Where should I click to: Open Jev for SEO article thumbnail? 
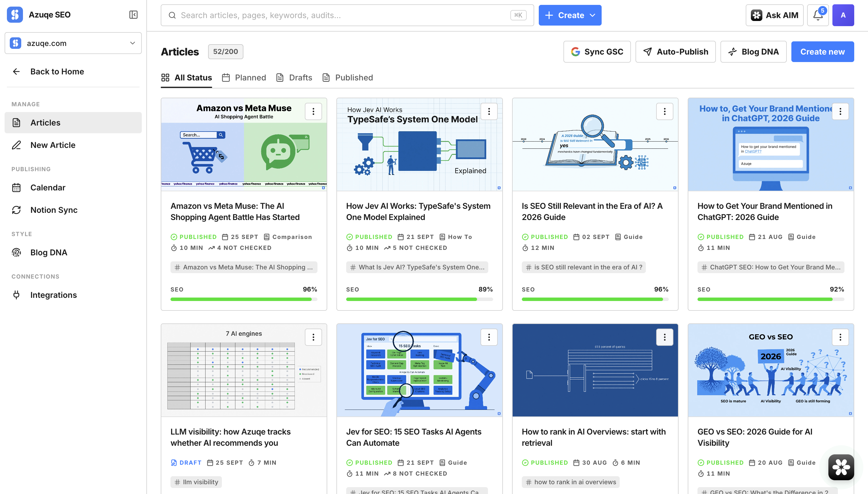419,370
